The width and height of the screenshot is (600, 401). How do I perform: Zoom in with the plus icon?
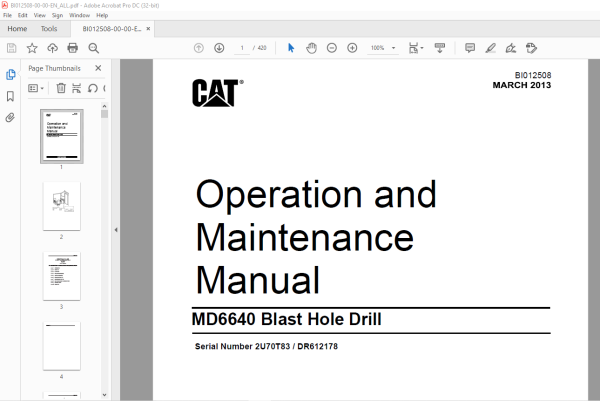point(352,48)
